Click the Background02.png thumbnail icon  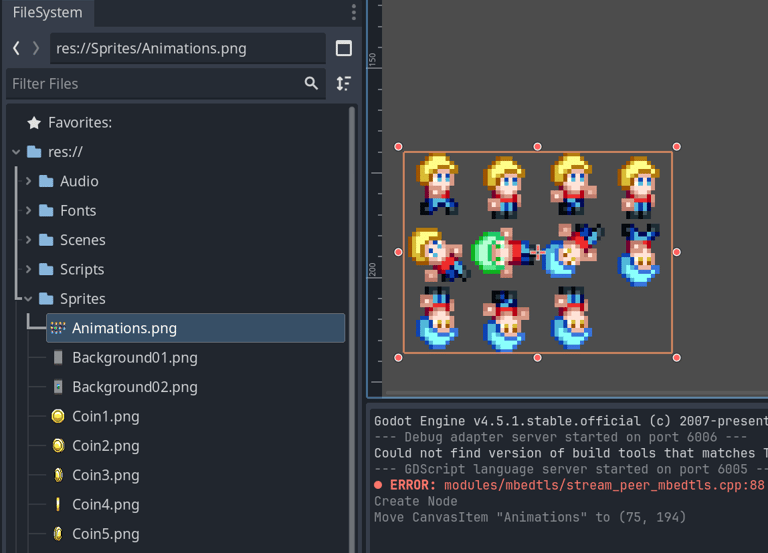pyautogui.click(x=58, y=387)
